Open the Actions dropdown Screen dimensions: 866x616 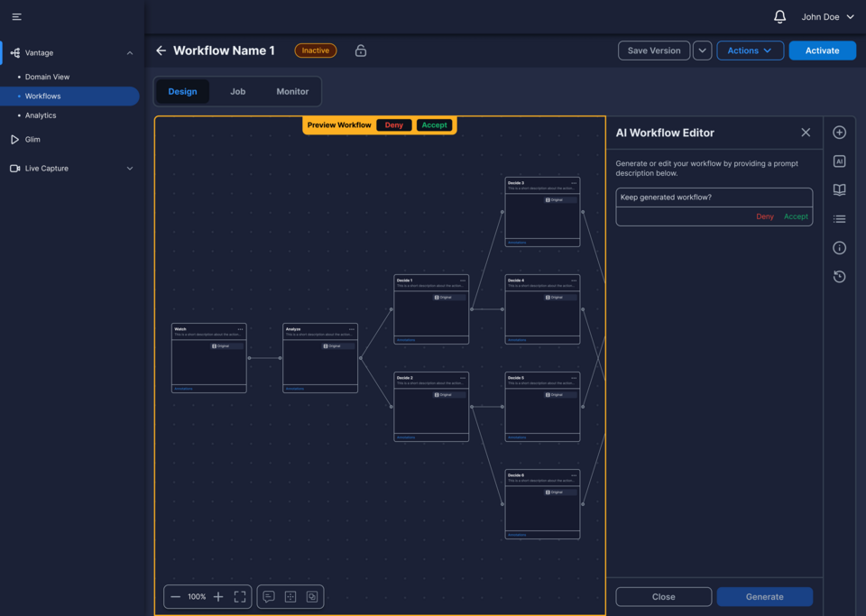click(750, 51)
